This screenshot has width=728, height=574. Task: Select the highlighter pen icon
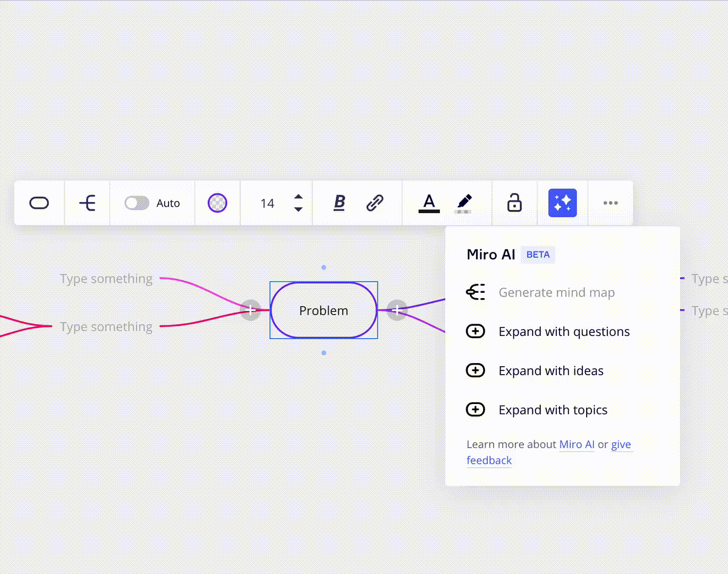463,203
